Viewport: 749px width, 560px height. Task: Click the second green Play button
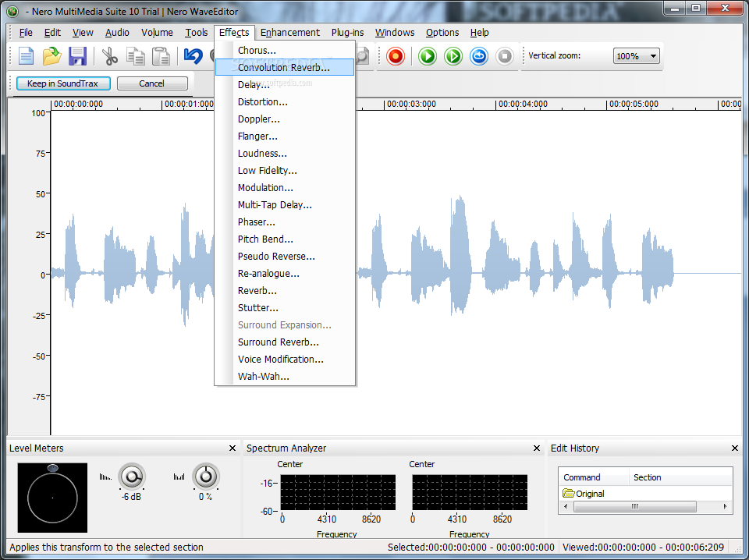click(453, 56)
